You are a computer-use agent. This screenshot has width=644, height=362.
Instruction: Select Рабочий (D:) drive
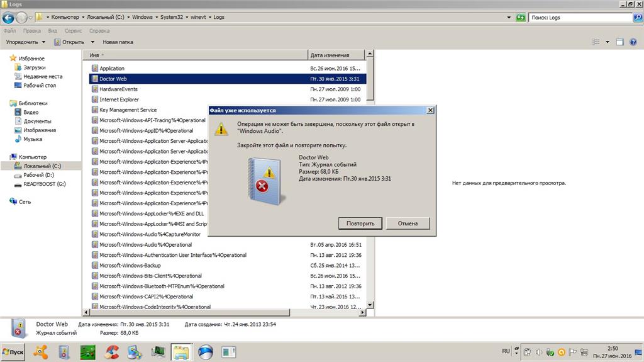coord(38,175)
